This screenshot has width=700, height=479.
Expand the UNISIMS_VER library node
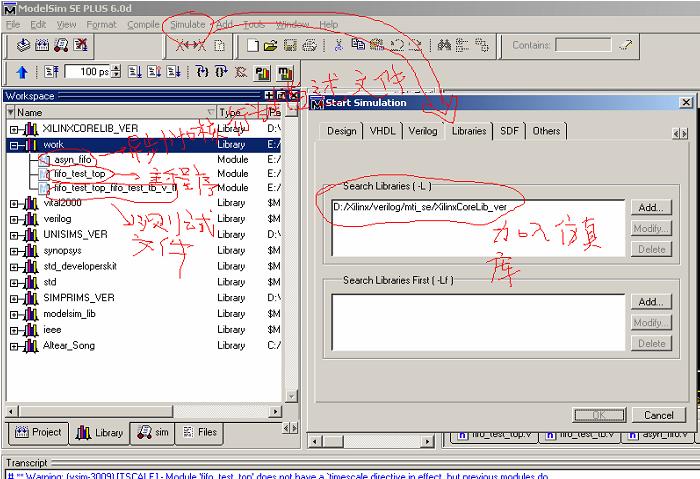click(14, 235)
